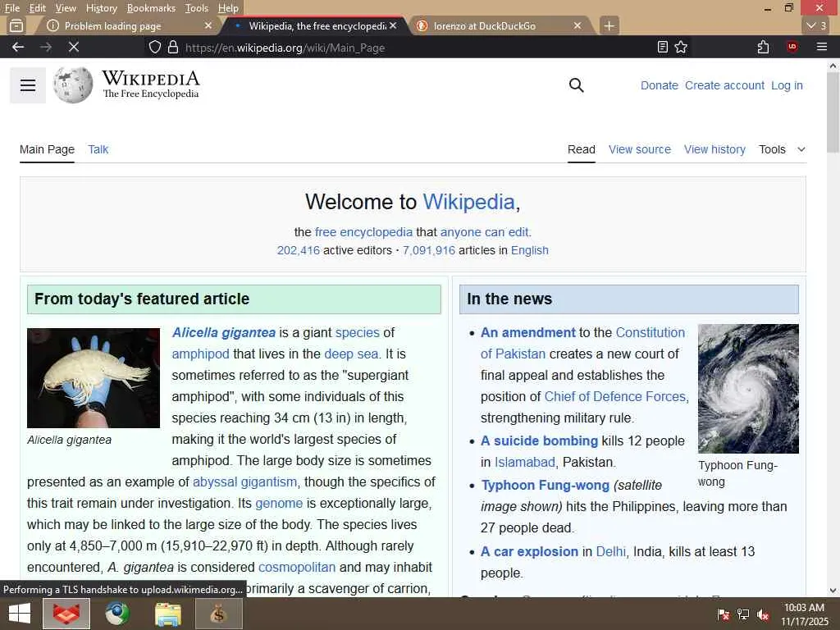Open the View menu
Screen dimensions: 840x630
tap(66, 8)
